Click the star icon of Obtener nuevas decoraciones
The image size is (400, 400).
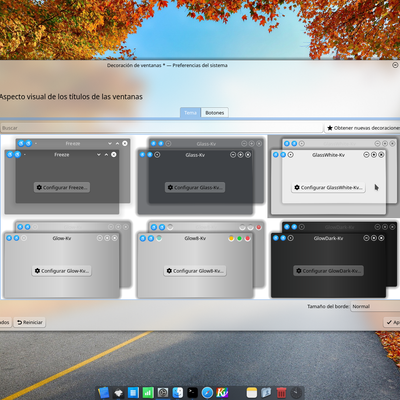[x=330, y=128]
